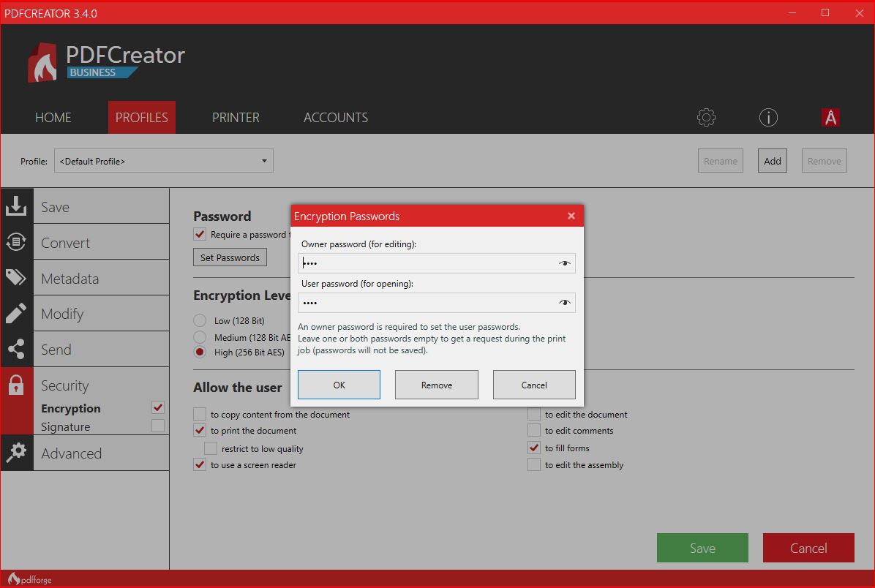875x588 pixels.
Task: Select the Modify pencil icon
Action: (16, 313)
